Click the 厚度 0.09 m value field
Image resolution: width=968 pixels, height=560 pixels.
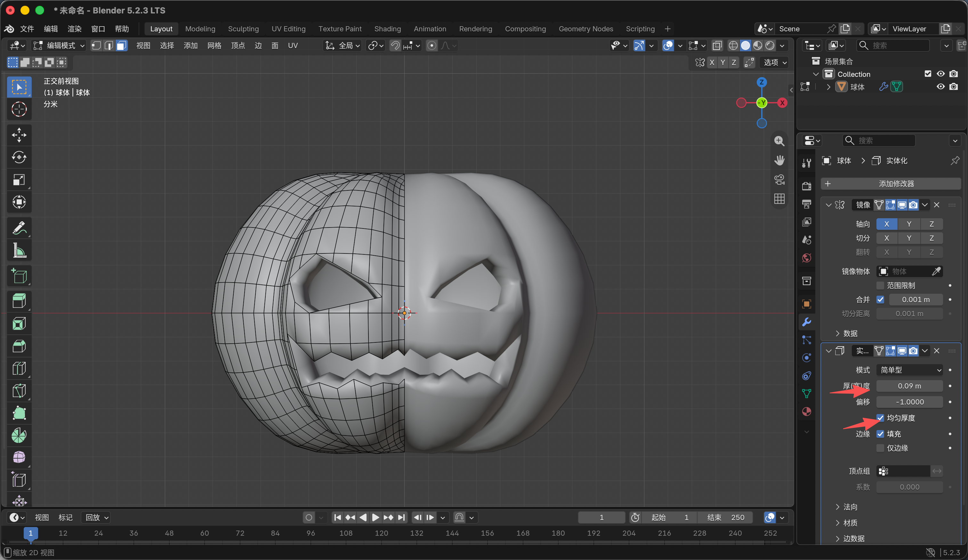tap(909, 386)
